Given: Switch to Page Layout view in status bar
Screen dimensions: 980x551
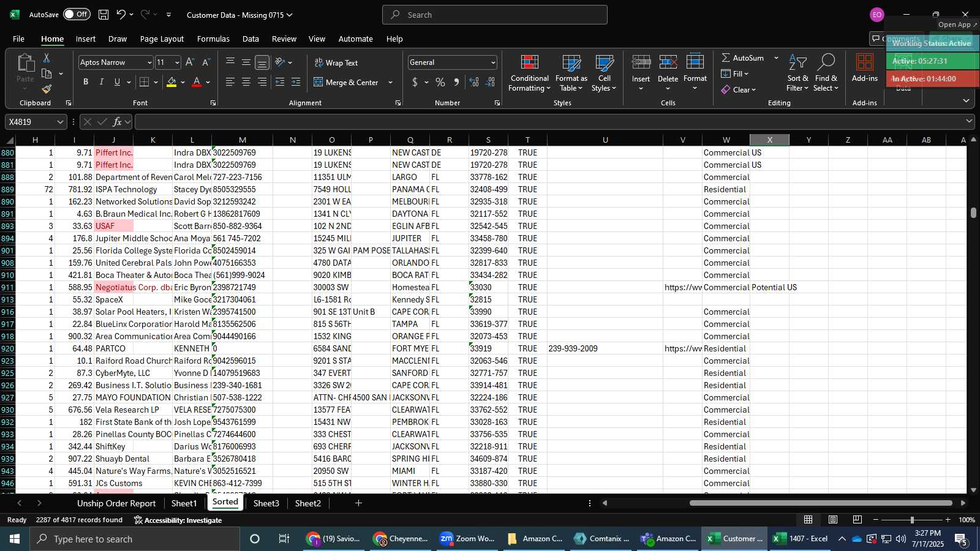Looking at the screenshot, I should (833, 520).
